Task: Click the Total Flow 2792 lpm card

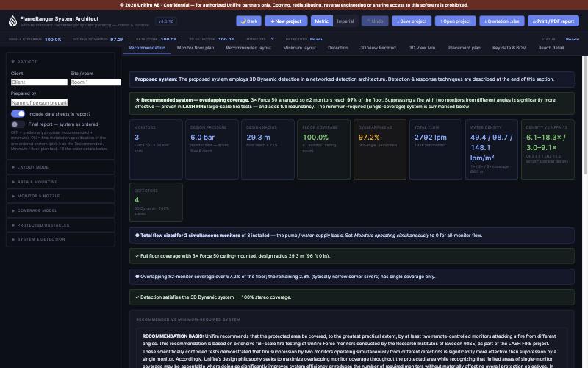Action: (x=436, y=149)
